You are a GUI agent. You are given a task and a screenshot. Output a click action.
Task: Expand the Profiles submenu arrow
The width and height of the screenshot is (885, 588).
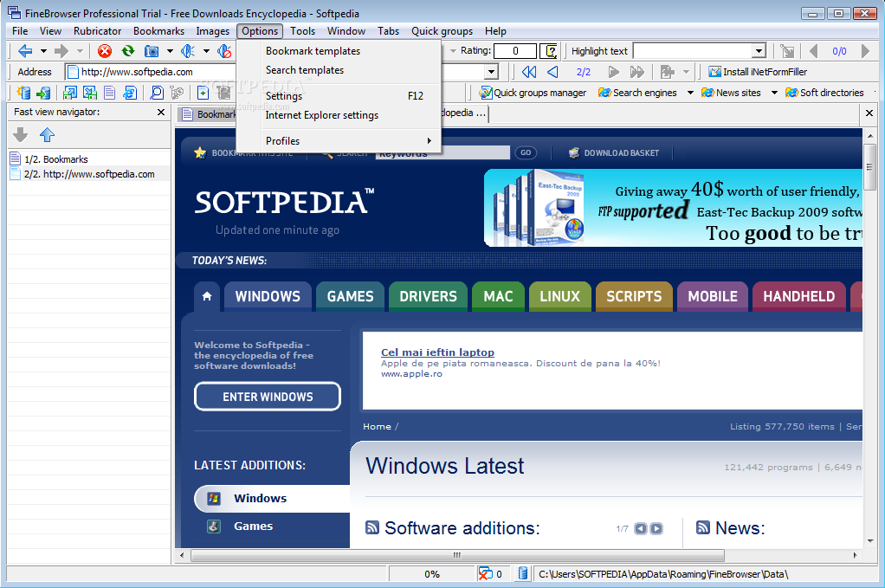(x=429, y=141)
